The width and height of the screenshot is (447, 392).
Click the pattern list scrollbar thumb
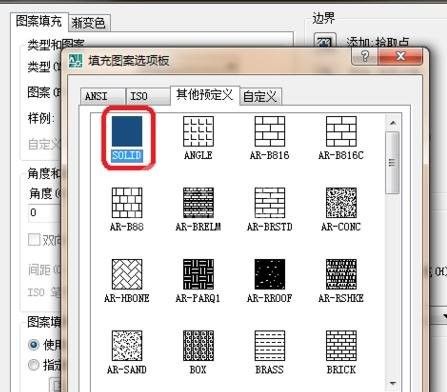pyautogui.click(x=392, y=162)
